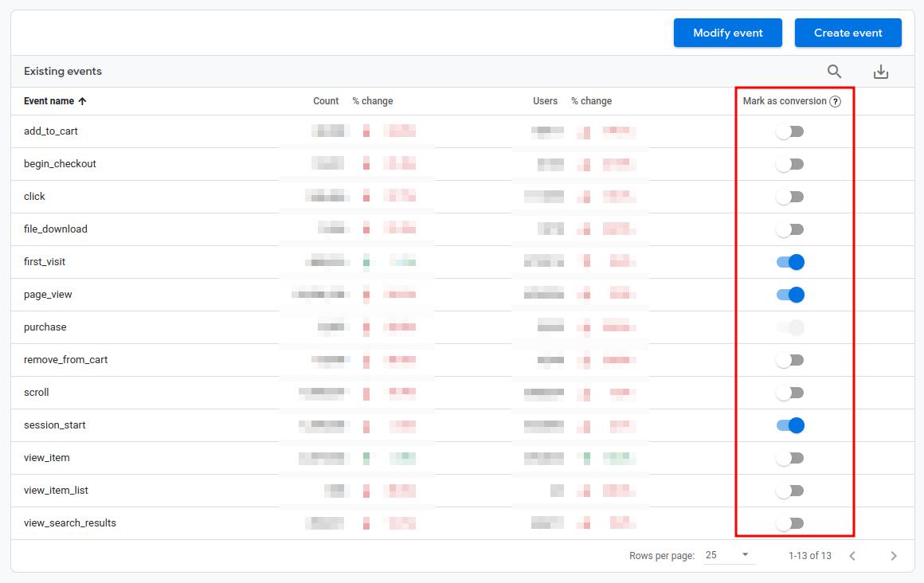
Task: Click the Existing events header label
Action: pos(62,71)
